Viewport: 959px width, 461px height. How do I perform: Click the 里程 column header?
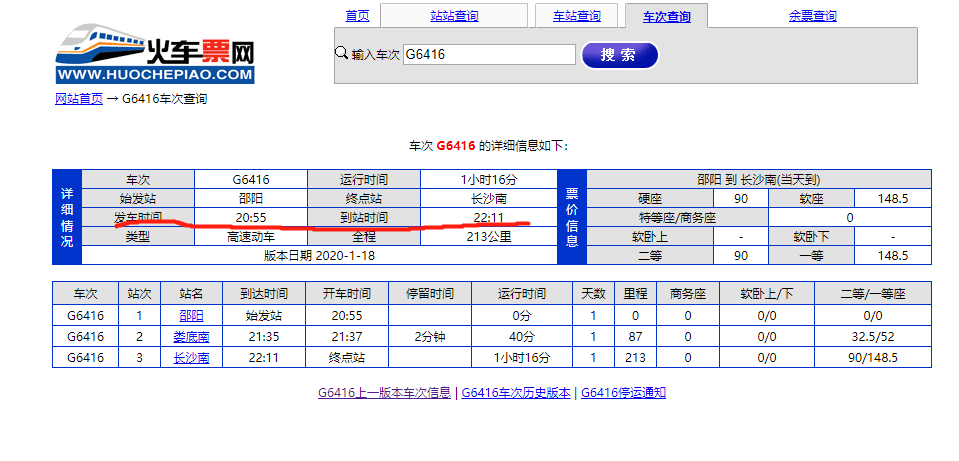(x=635, y=294)
